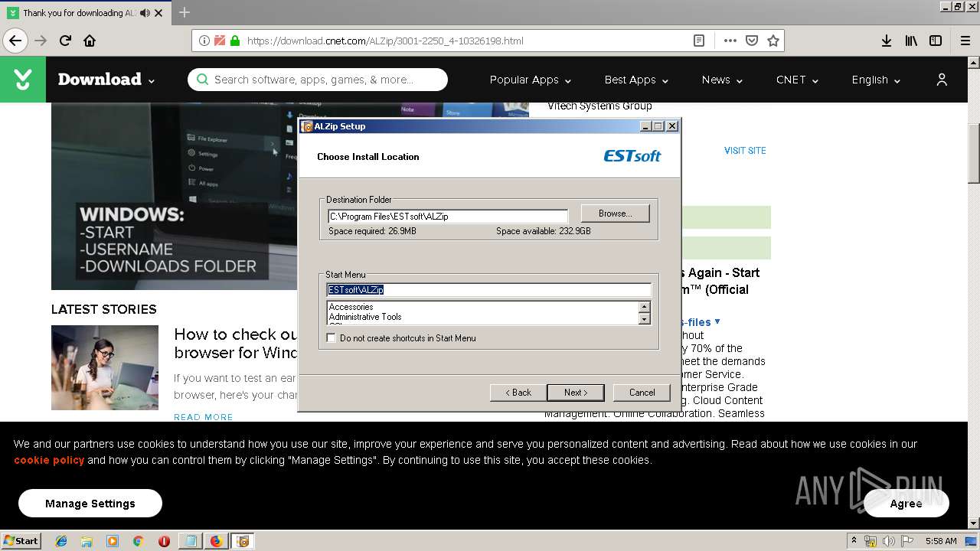Launch Google Chrome from the taskbar
Screen dimensions: 980x551
(138, 541)
